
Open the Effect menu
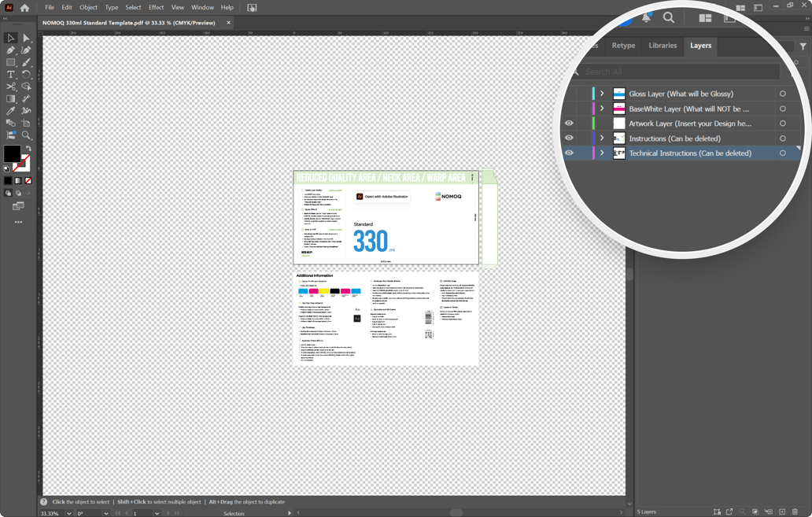tap(156, 8)
